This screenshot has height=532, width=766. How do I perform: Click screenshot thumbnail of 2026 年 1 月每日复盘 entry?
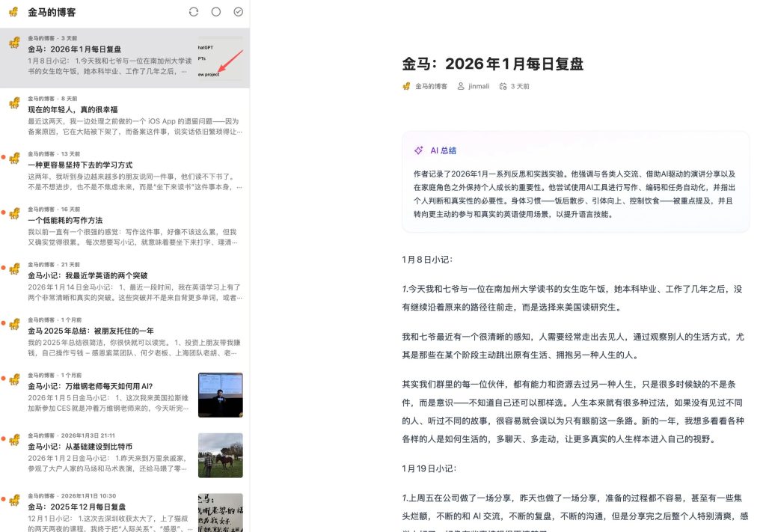(220, 58)
